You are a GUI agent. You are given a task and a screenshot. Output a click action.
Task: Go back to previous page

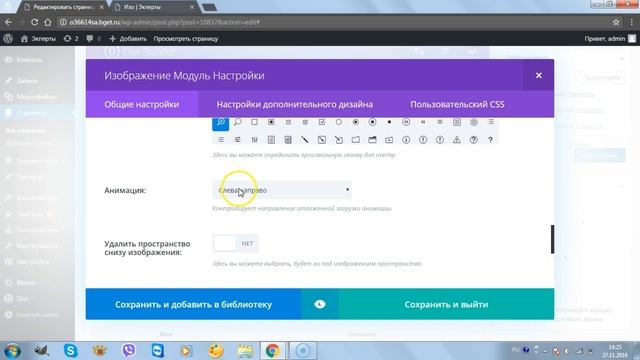(8, 22)
